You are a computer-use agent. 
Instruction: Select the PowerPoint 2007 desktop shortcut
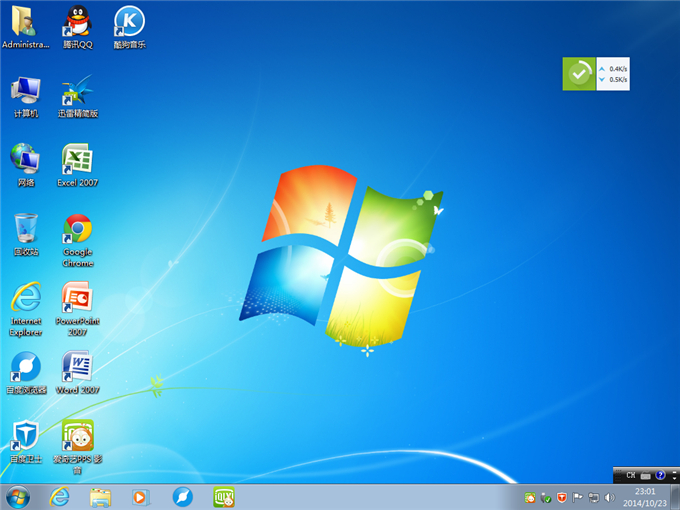click(77, 299)
